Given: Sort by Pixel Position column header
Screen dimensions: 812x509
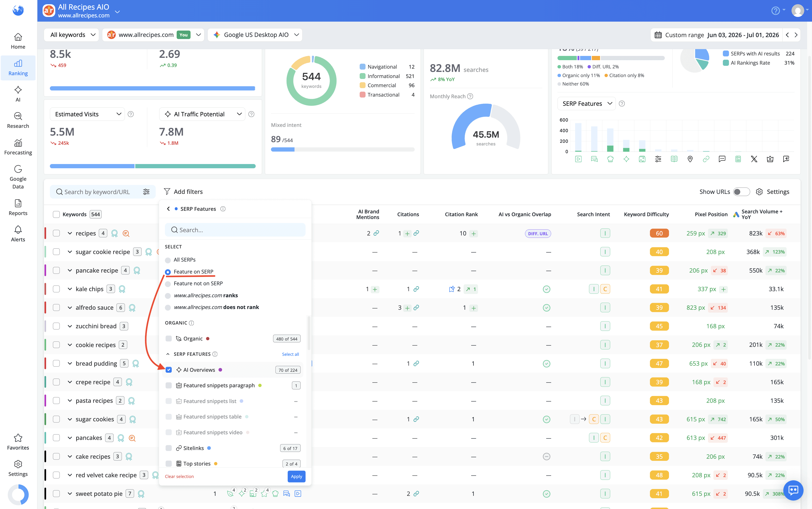Looking at the screenshot, I should [711, 215].
